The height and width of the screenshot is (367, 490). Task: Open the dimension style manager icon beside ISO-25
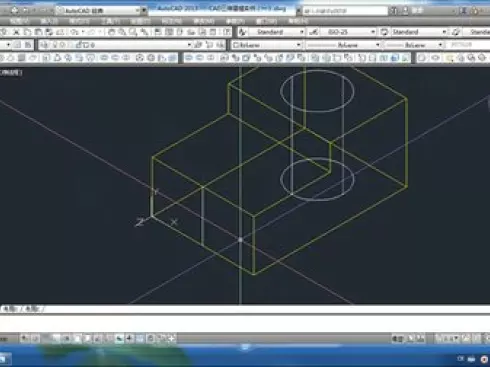(x=313, y=32)
